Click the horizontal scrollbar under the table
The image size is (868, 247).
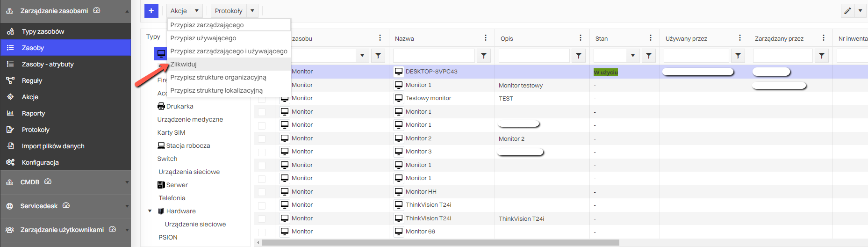coord(440,243)
